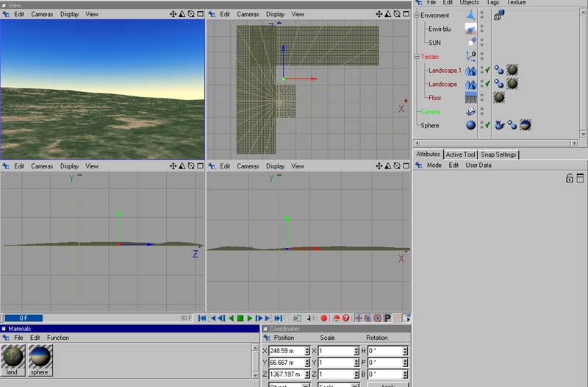Image resolution: width=588 pixels, height=387 pixels.
Task: Click the Sphere object's material texture tag
Action: click(x=525, y=125)
